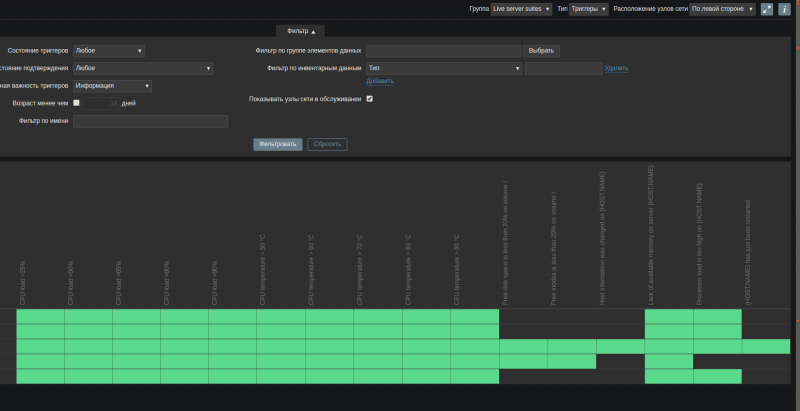Open the acknowledgement status 'Любое' dropdown

point(143,68)
